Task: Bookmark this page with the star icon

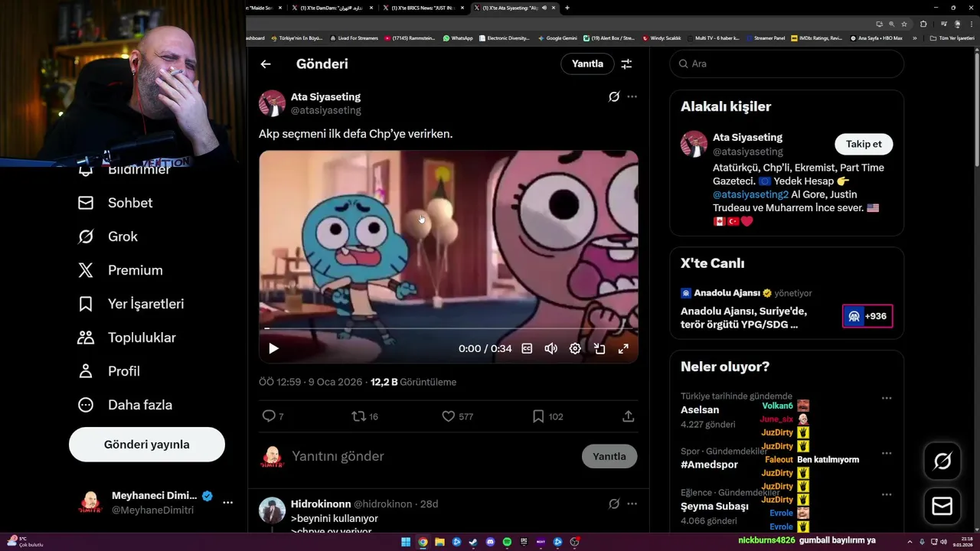Action: tap(904, 24)
